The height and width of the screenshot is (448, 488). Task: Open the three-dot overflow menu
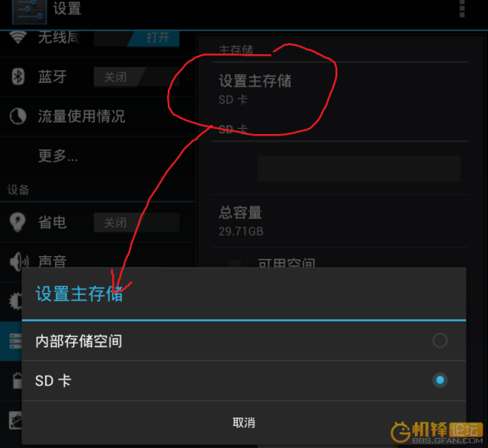pos(462,8)
